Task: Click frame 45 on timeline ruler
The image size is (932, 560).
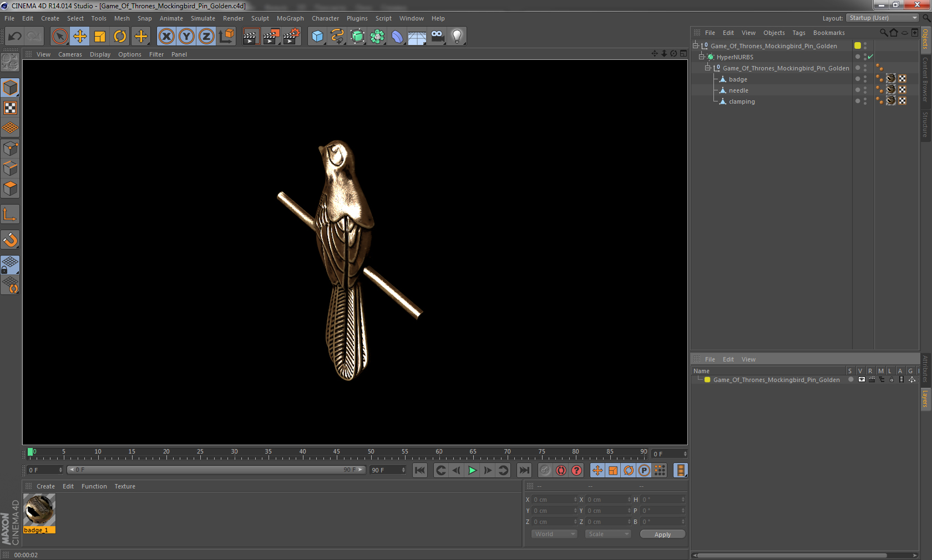Action: (336, 452)
